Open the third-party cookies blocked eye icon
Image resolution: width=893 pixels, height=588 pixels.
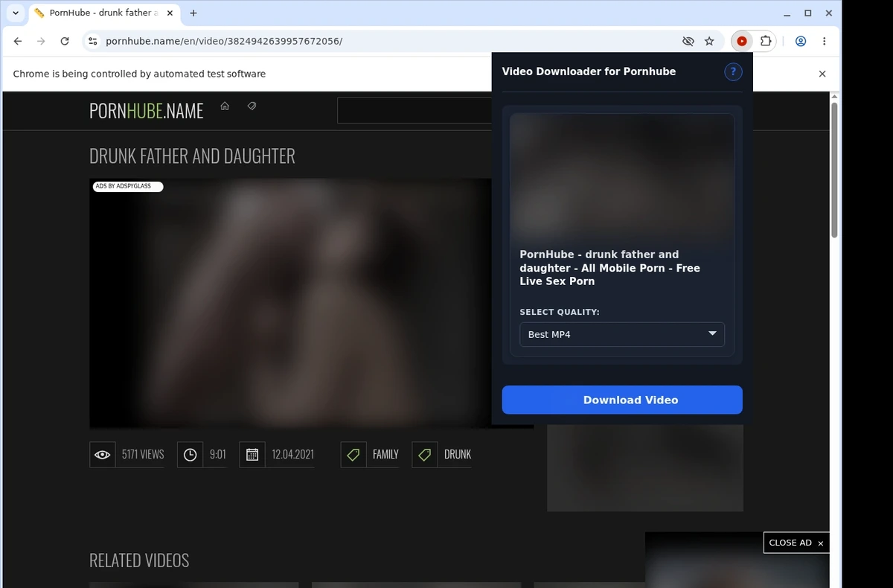pyautogui.click(x=688, y=42)
